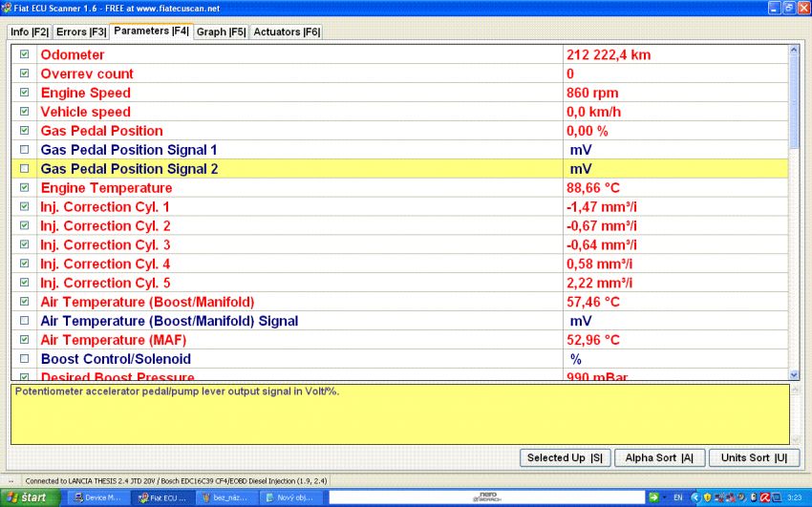The width and height of the screenshot is (812, 507).
Task: Click the green Nero Search go arrow
Action: coord(653,497)
